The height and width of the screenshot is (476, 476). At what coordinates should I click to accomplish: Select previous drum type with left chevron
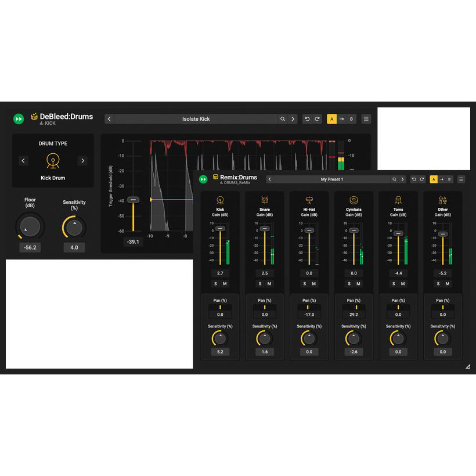pos(23,161)
